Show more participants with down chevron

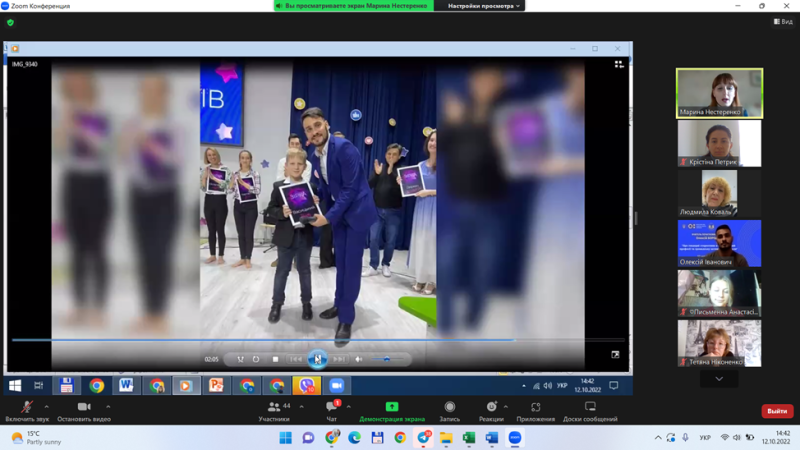[x=719, y=379]
